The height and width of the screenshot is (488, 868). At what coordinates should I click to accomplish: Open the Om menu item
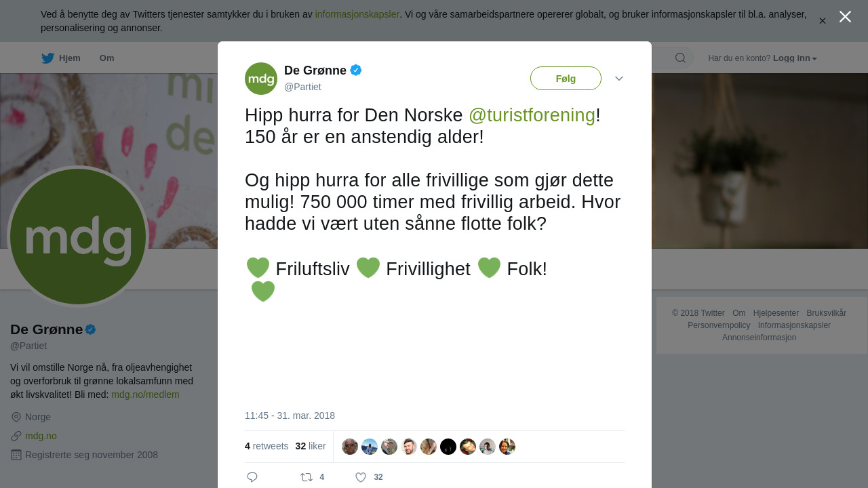pyautogui.click(x=107, y=58)
